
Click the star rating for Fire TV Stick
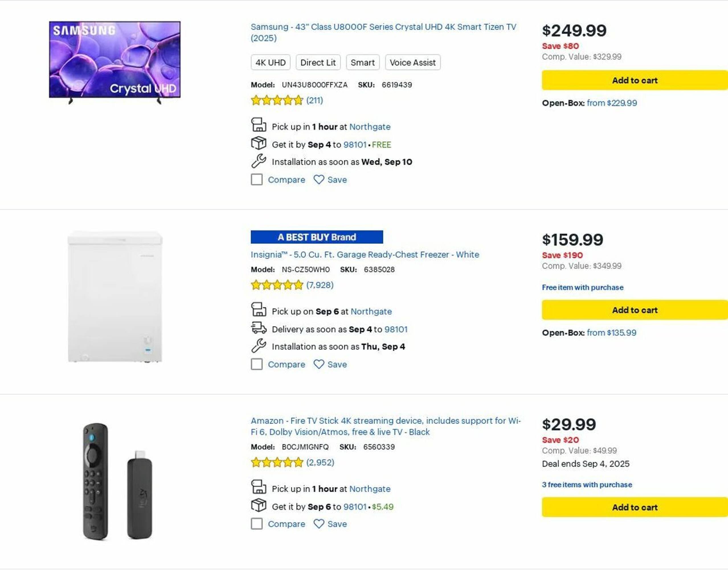tap(277, 462)
